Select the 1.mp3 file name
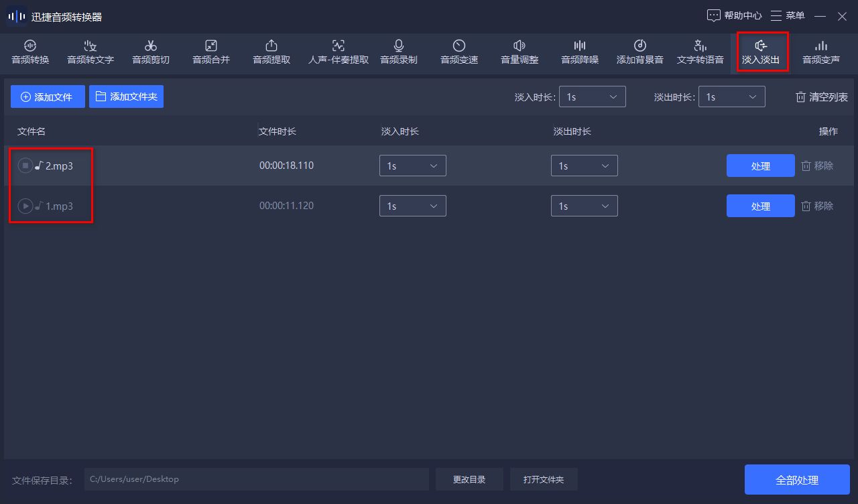 point(59,206)
